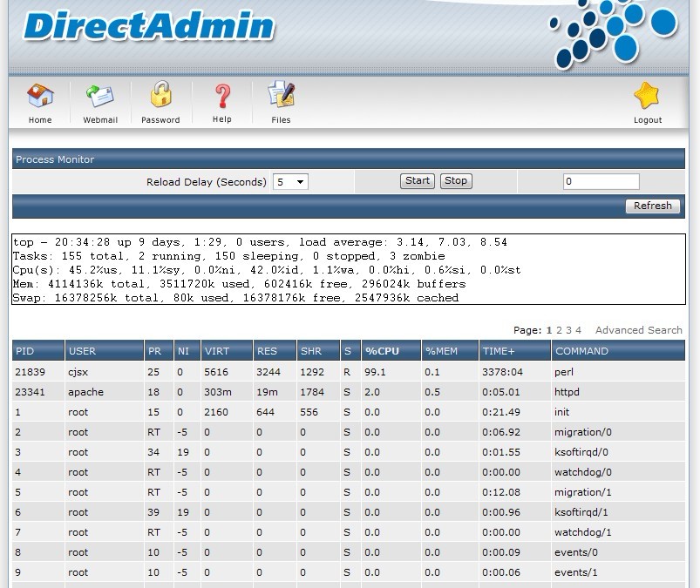Open the Webmail envelope icon

(x=100, y=96)
